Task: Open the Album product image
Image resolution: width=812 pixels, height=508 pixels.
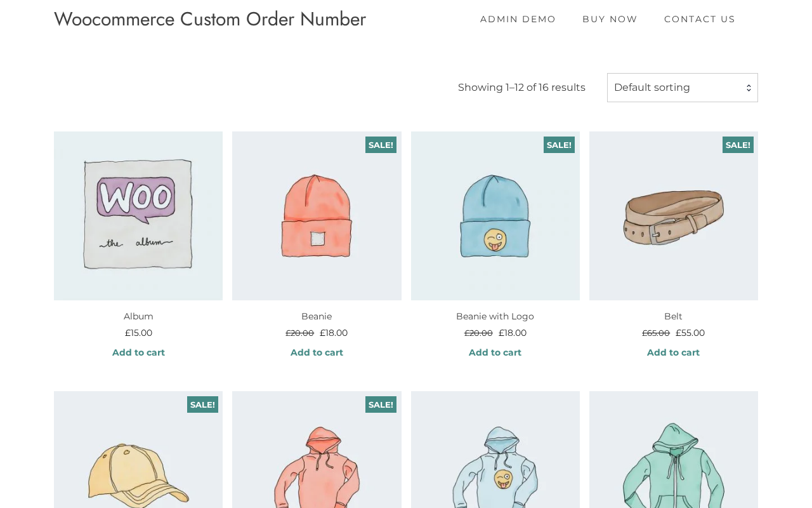Action: [x=138, y=216]
